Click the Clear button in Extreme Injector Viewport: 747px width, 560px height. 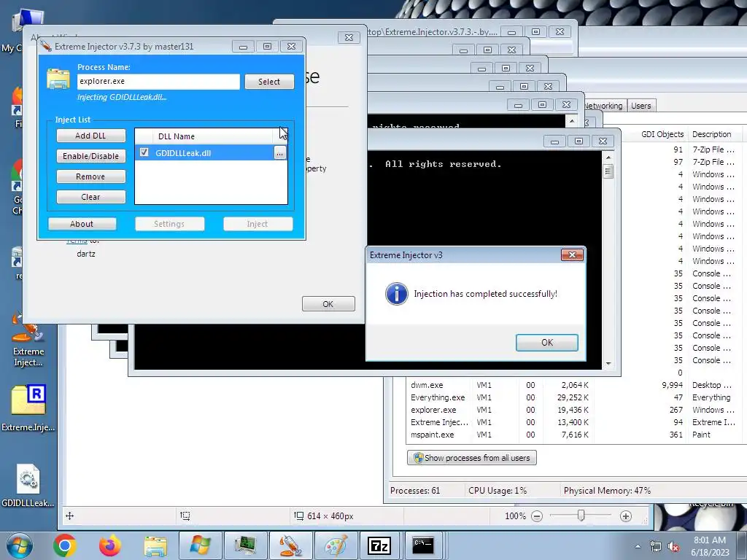click(90, 197)
